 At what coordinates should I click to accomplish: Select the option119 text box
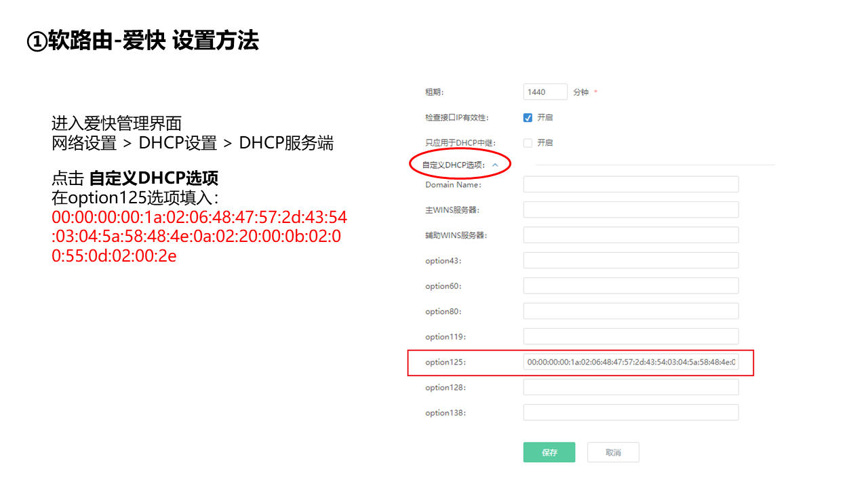[631, 337]
